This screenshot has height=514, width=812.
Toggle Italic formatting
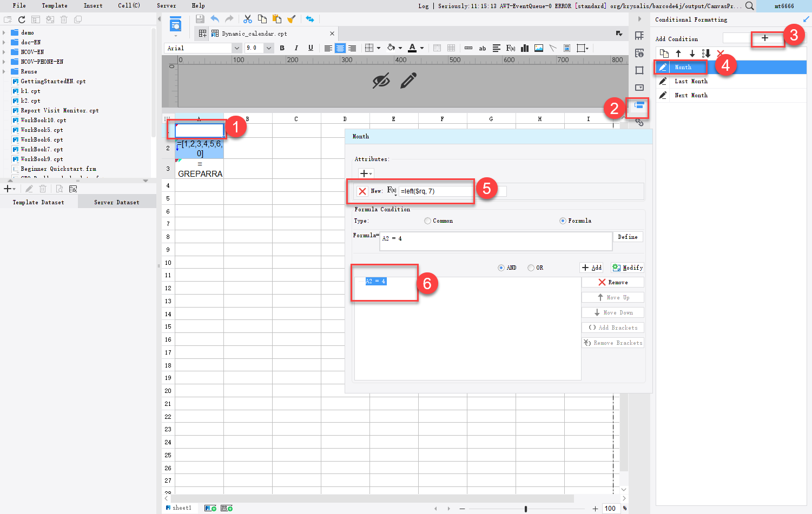(x=296, y=48)
